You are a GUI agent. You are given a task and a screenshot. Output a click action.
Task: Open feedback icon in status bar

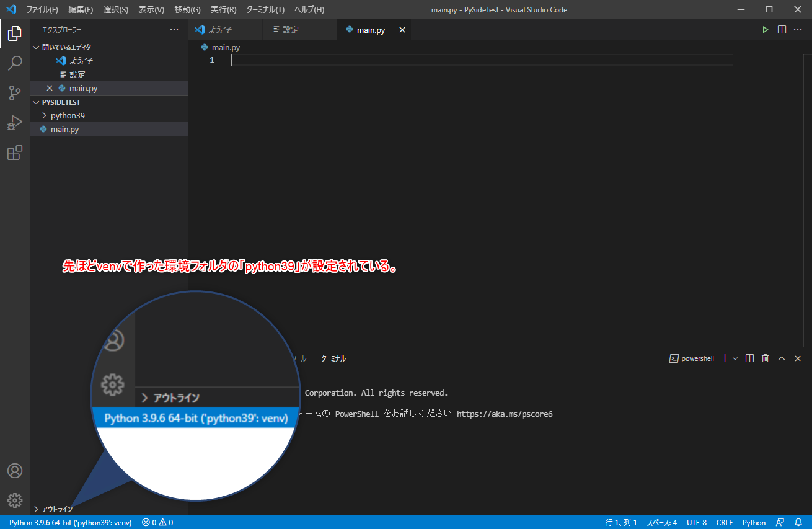(780, 522)
